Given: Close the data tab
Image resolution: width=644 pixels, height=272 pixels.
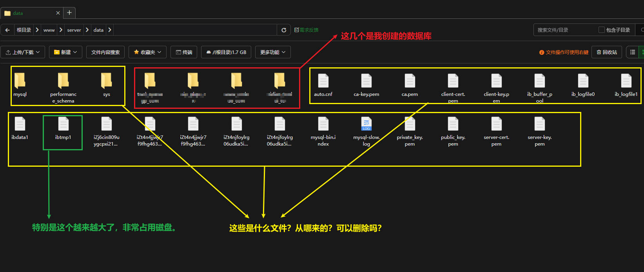Looking at the screenshot, I should [58, 13].
